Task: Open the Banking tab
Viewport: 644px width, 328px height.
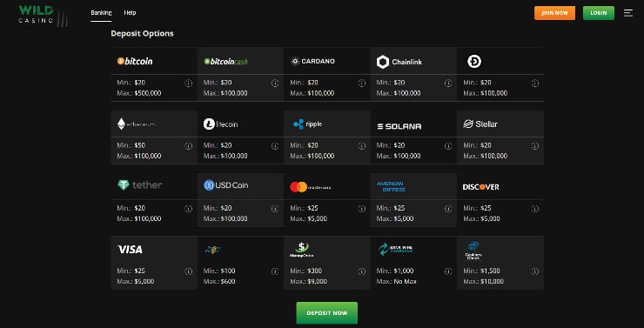Action: click(101, 13)
